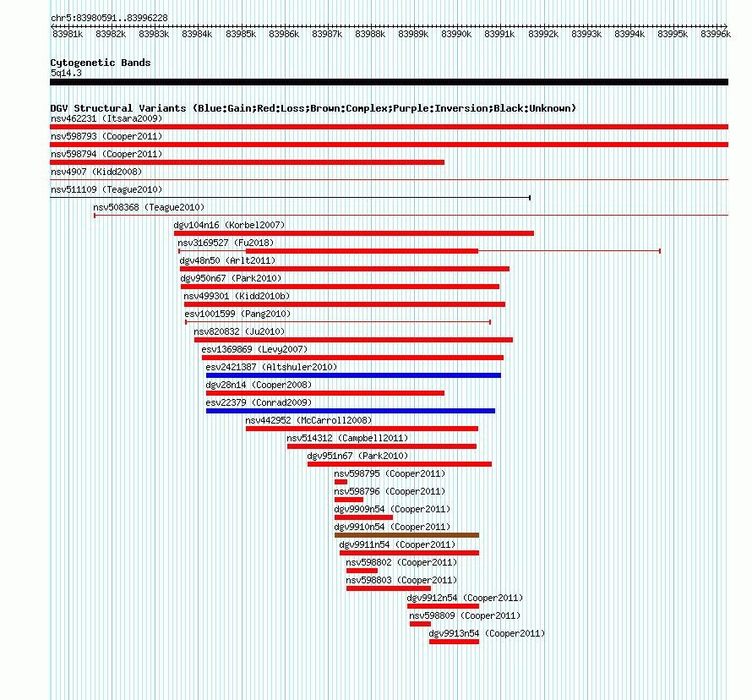Click dgv104n16 (Korbel2007) label

pos(229,225)
